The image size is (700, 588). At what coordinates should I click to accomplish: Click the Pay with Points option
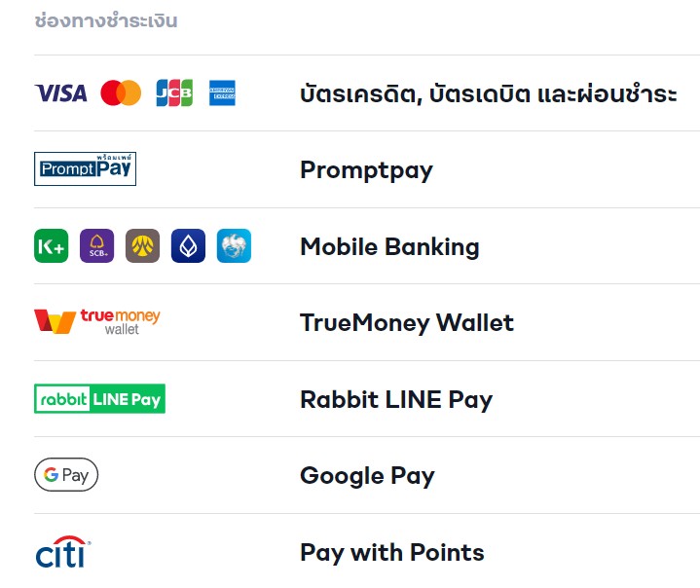[x=391, y=552]
